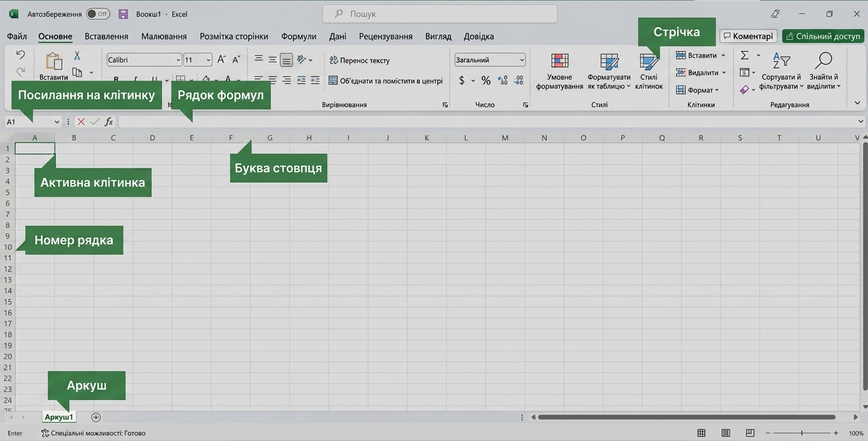Switch to Normal view in status bar

click(701, 433)
